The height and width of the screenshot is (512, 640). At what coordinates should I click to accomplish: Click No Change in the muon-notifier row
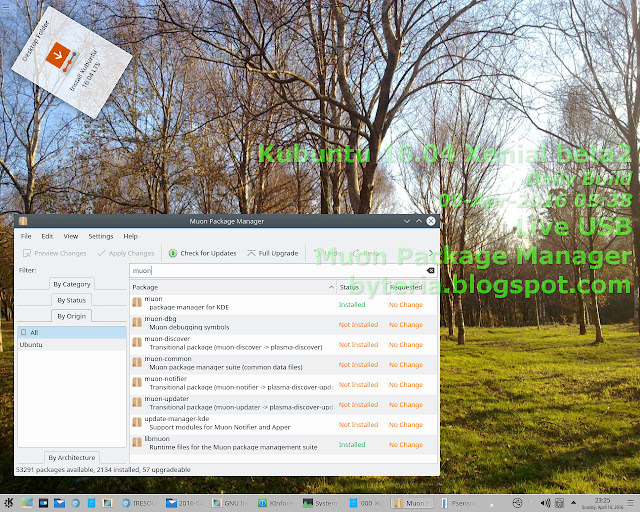(x=406, y=385)
